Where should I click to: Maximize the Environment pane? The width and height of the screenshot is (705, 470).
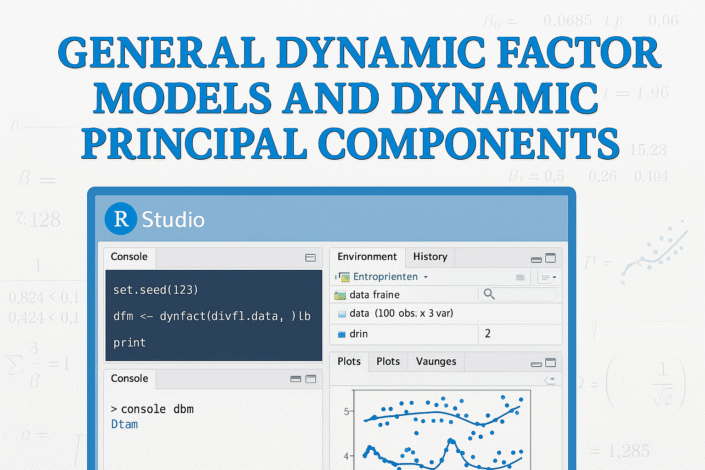(549, 257)
